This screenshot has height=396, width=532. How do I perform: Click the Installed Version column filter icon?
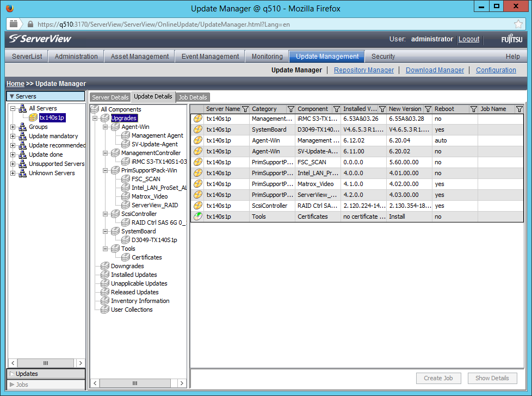(x=382, y=109)
